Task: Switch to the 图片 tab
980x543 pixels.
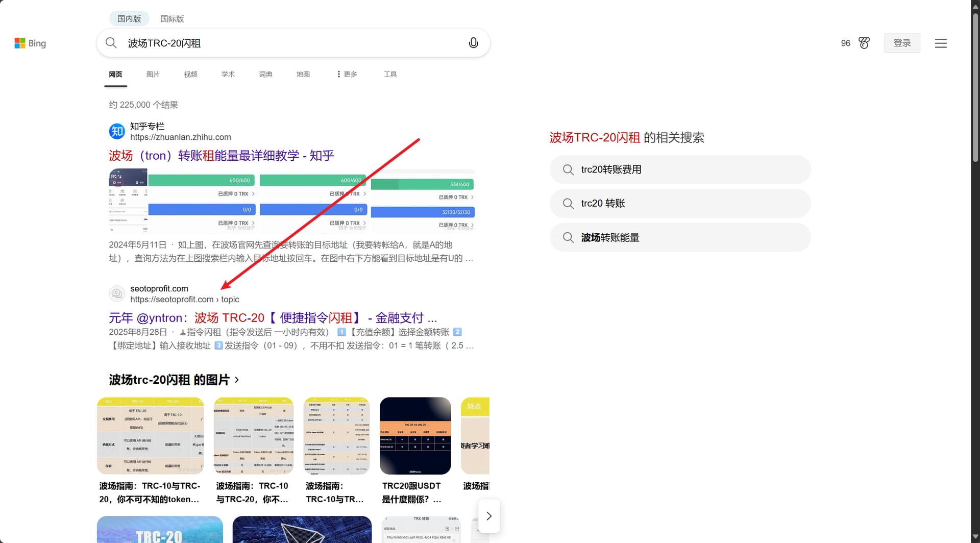Action: [153, 75]
